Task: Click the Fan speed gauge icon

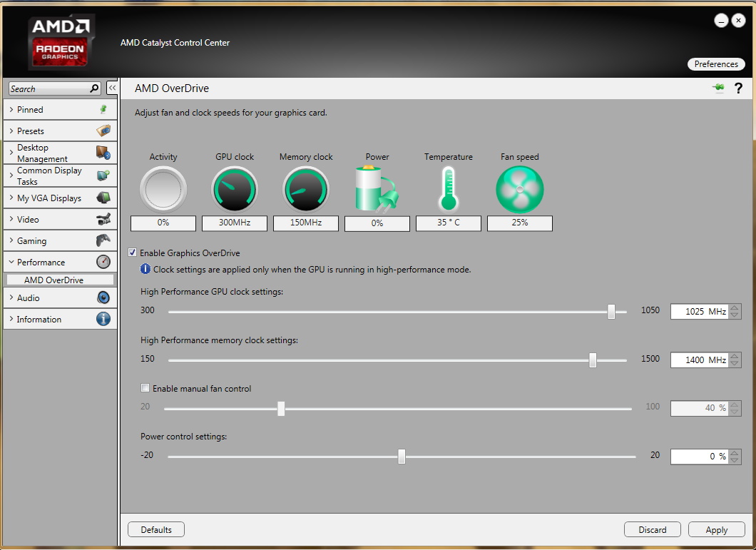Action: 519,190
